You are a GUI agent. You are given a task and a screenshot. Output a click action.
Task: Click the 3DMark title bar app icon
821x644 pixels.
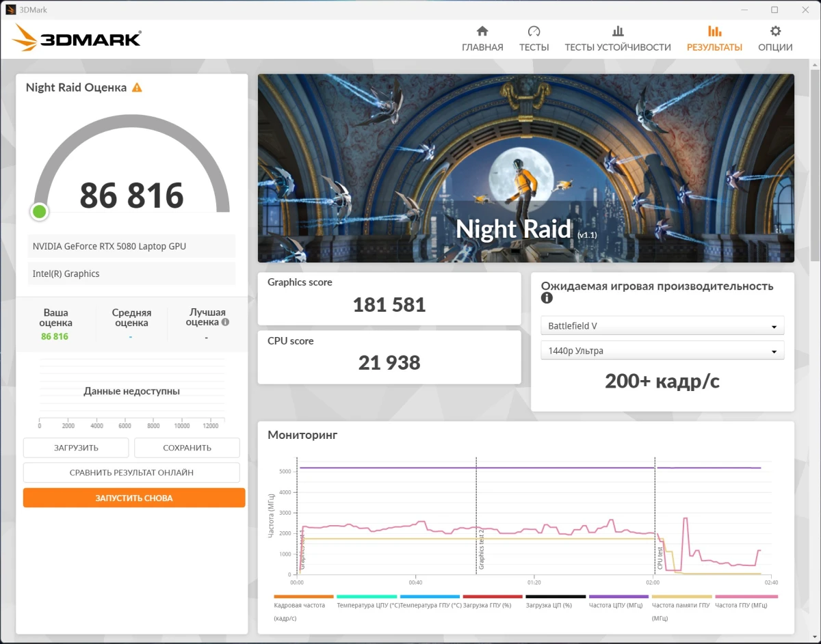point(10,10)
